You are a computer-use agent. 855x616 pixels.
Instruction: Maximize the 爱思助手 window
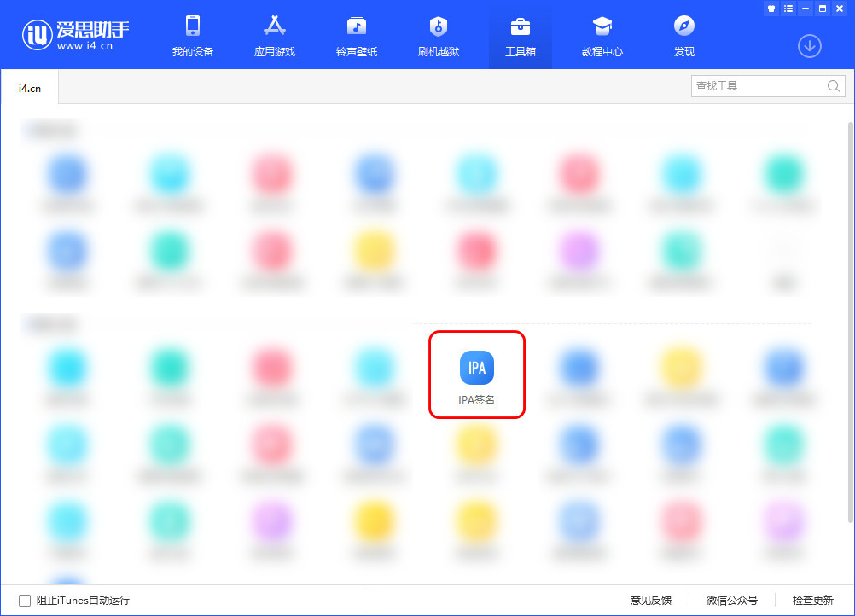pos(823,9)
